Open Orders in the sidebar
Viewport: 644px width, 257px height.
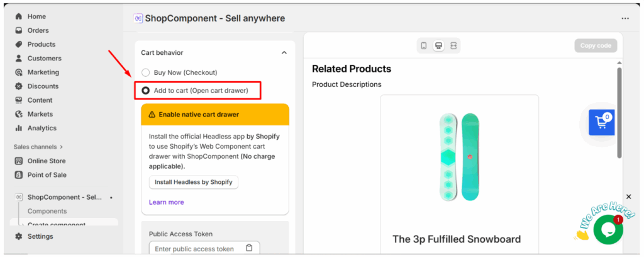(38, 30)
